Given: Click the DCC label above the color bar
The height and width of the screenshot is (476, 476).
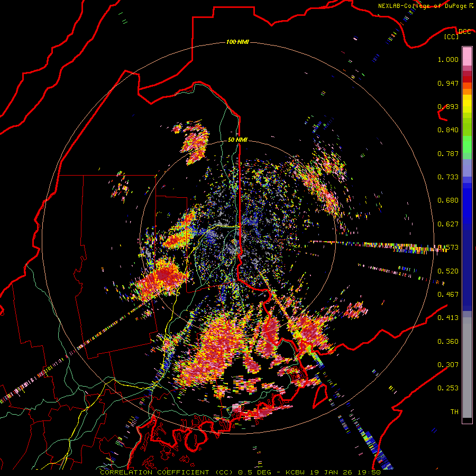Looking at the screenshot, I should tap(464, 32).
